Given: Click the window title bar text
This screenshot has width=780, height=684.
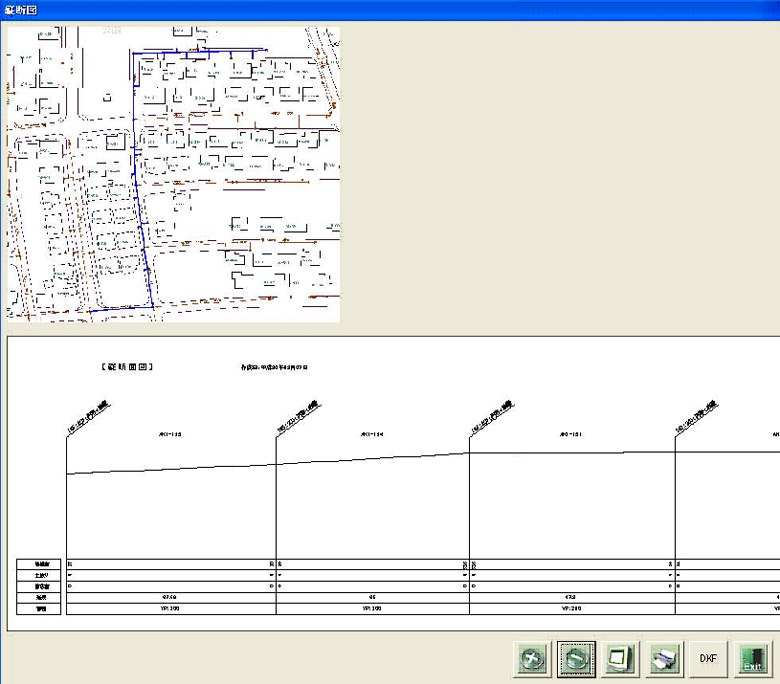Looking at the screenshot, I should point(23,10).
